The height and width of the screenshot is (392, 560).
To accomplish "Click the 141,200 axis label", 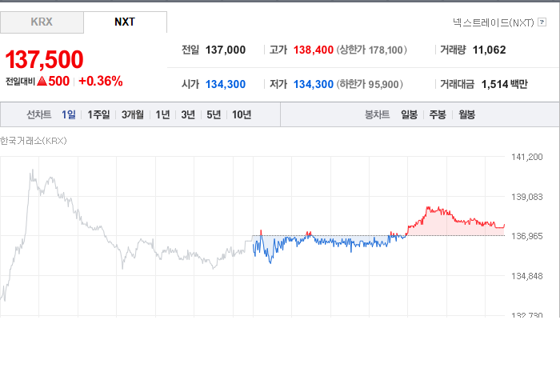I will point(526,157).
